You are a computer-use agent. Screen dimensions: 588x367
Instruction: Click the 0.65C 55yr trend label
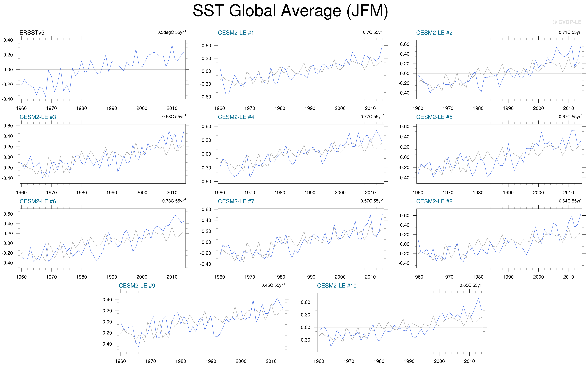(471, 285)
